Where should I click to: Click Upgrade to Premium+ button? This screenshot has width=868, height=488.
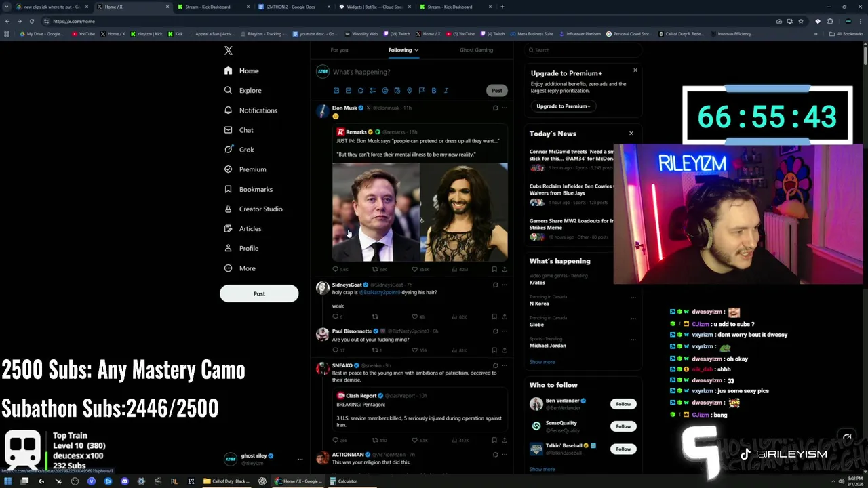click(x=564, y=106)
